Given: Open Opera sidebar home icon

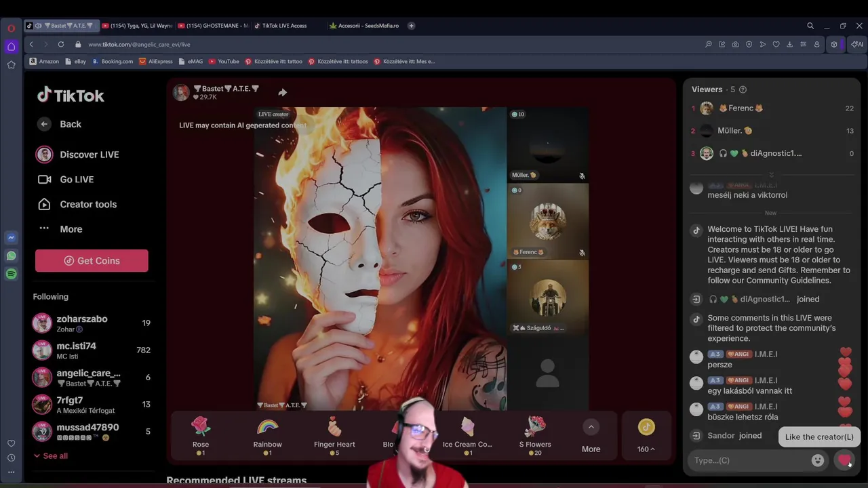Looking at the screenshot, I should (11, 47).
